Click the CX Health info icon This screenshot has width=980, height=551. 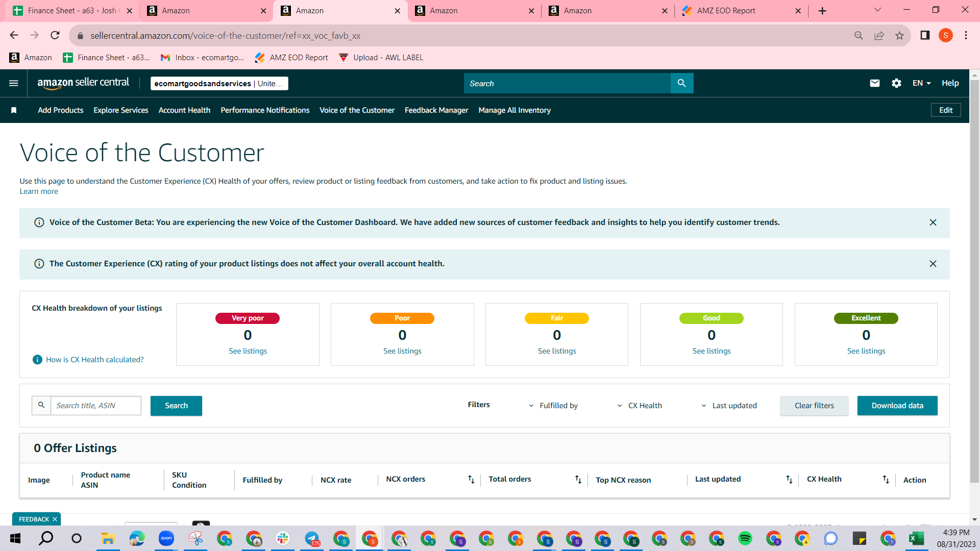[37, 360]
